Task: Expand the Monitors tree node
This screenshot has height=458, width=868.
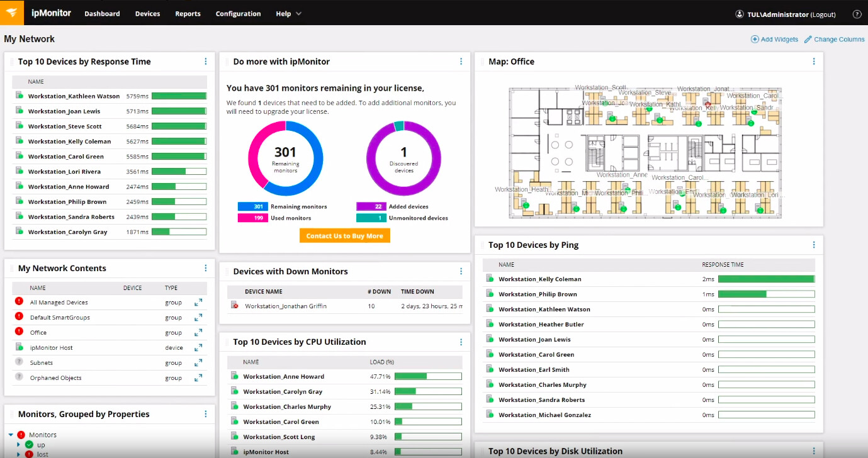Action: coord(11,435)
